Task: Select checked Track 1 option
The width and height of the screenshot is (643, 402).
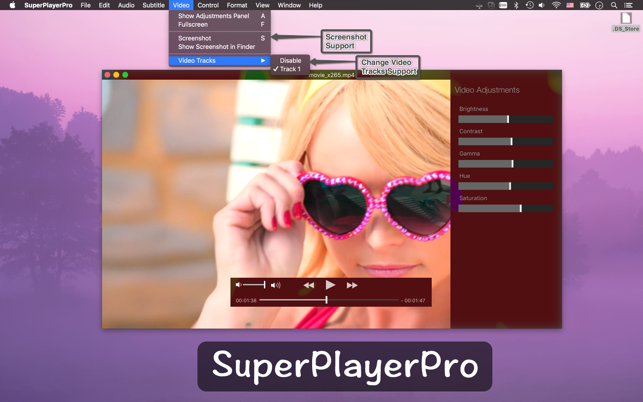Action: [290, 69]
